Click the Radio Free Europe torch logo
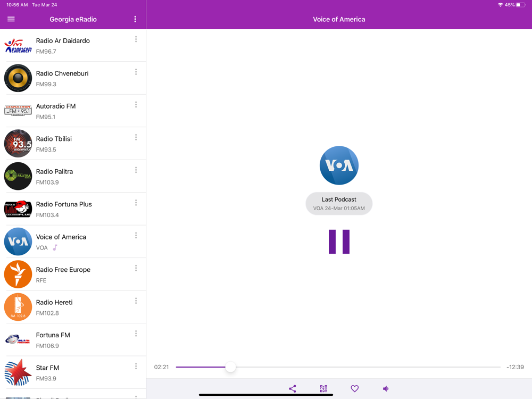 (x=18, y=274)
